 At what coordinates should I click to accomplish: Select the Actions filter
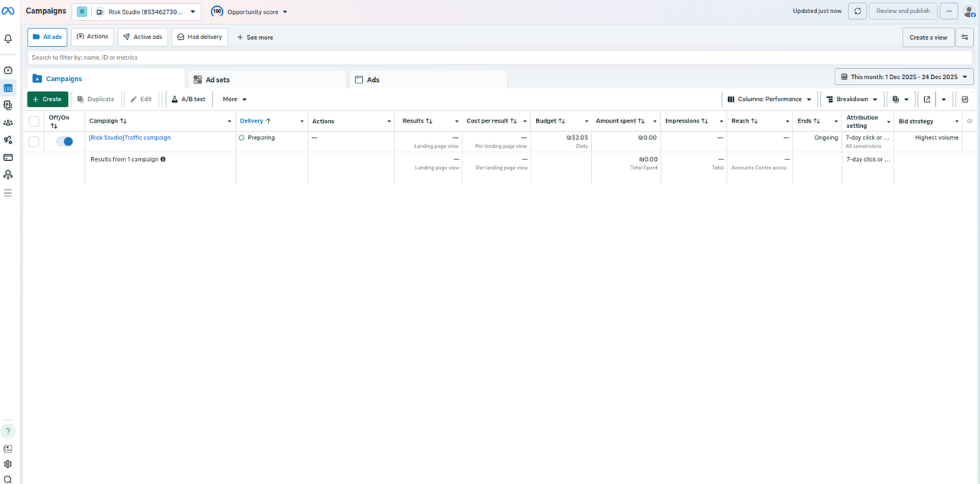tap(93, 37)
